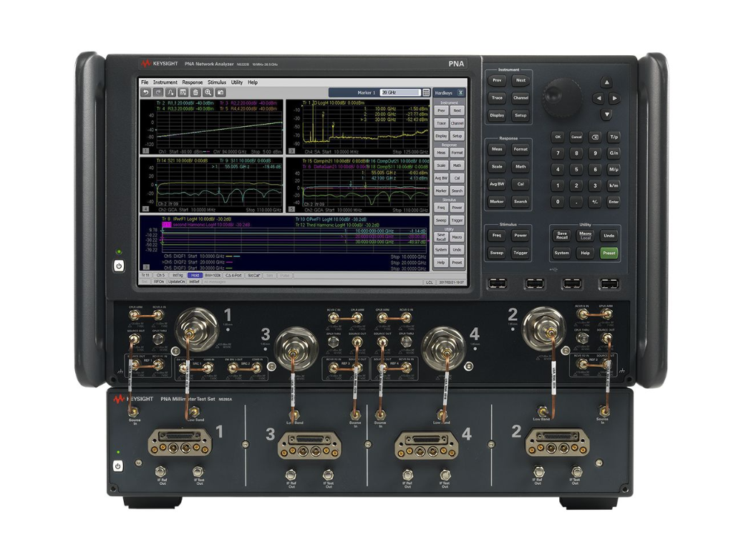Click the Marker 1 frequency entry field
Screen dimensions: 736x560
(x=400, y=92)
